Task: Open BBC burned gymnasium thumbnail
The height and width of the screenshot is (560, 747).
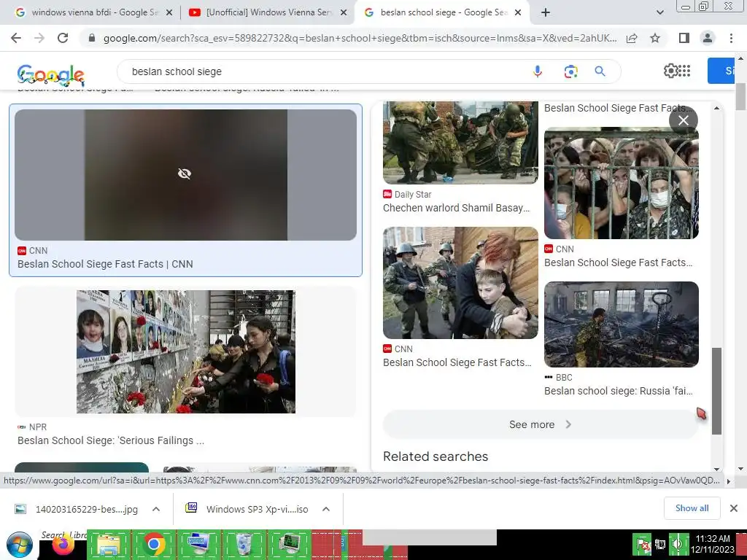Action: (x=622, y=324)
